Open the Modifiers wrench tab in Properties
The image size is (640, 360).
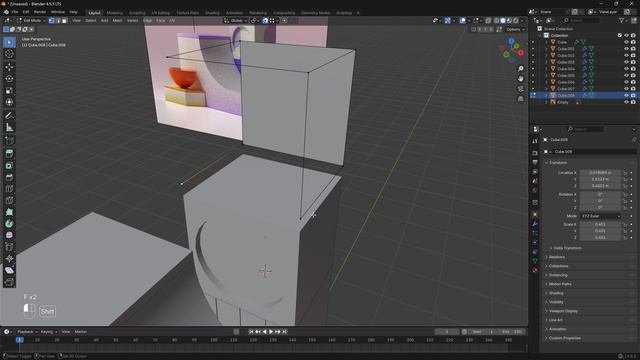(x=535, y=224)
